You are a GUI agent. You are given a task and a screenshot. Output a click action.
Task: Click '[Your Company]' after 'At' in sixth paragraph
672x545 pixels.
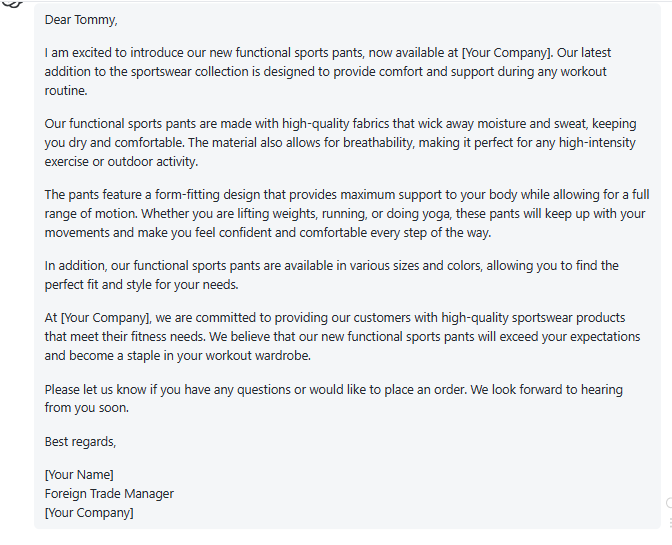(106, 317)
